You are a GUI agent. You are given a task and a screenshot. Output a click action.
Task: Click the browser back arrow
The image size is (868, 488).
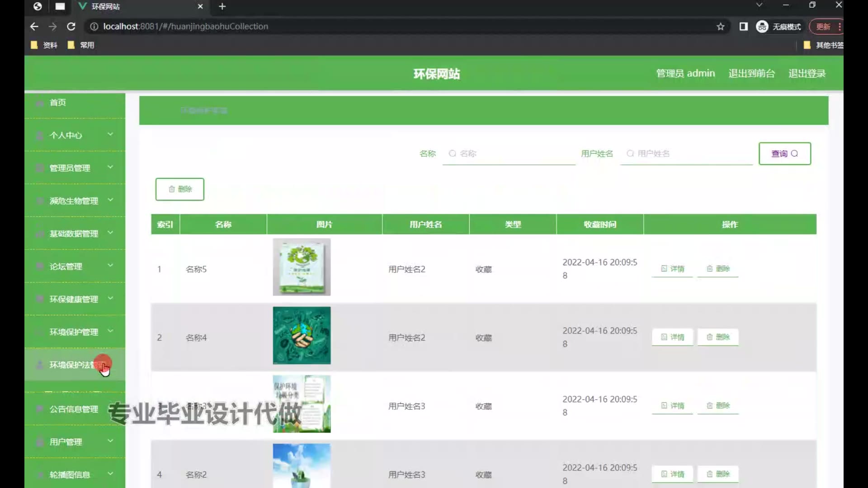(x=34, y=27)
